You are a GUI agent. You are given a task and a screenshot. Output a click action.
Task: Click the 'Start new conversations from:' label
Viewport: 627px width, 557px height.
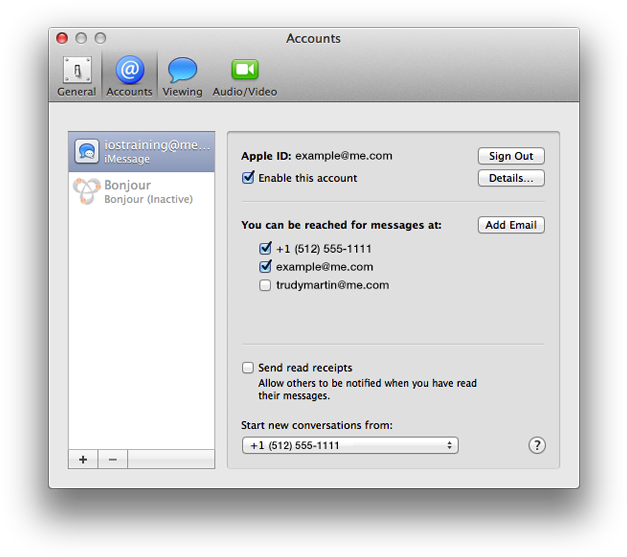pos(317,425)
